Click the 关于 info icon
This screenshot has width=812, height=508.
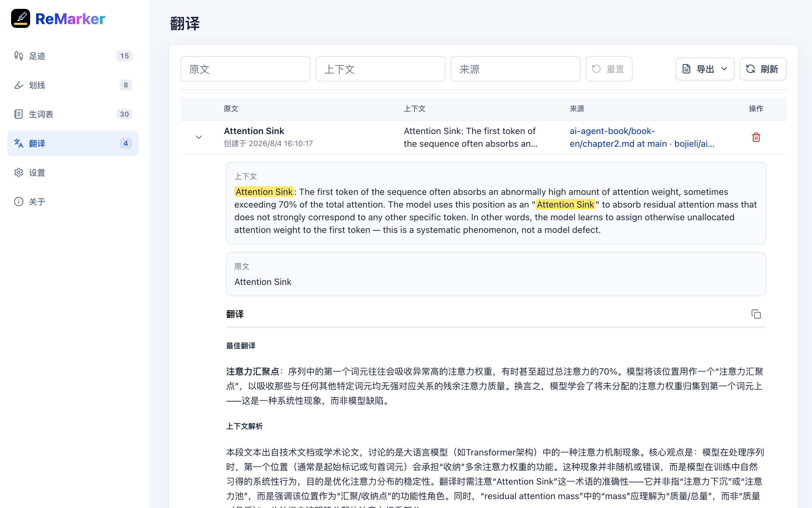tap(18, 202)
